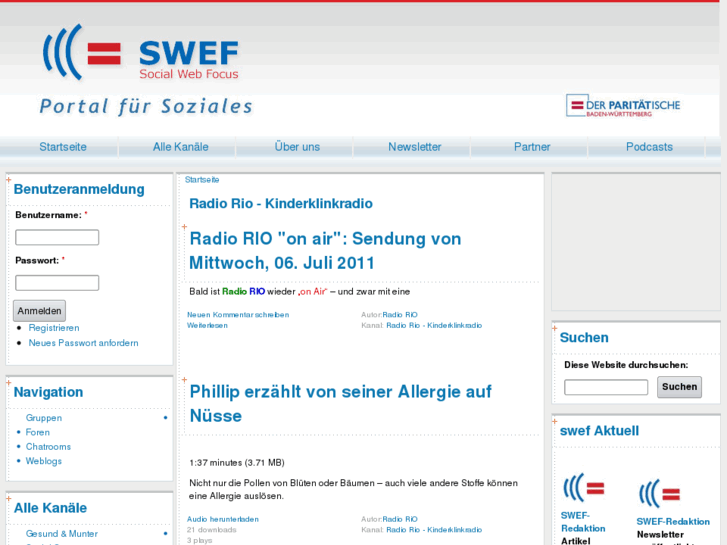727x545 pixels.
Task: Open Podcasts menu item
Action: click(650, 147)
